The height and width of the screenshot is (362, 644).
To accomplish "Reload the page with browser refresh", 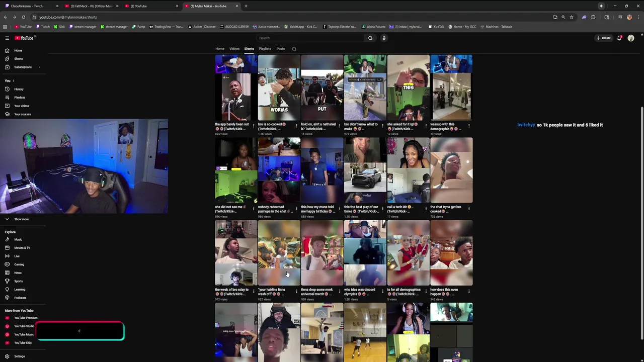I will pos(23,17).
